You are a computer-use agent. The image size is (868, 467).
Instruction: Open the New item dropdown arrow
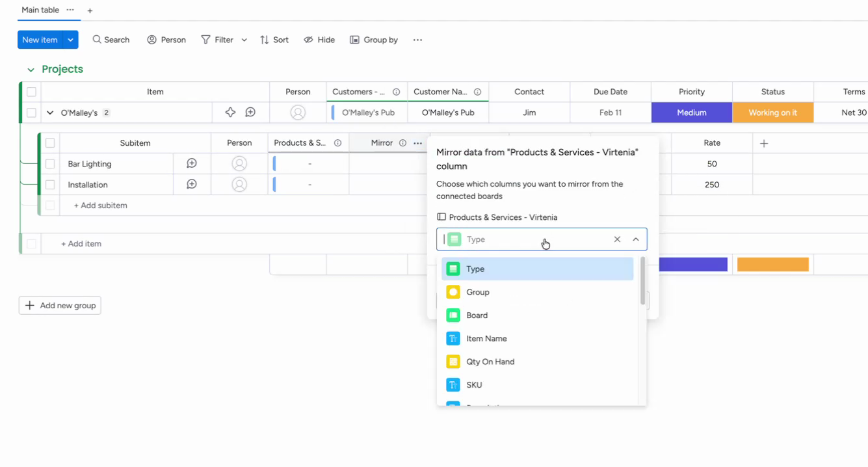click(x=70, y=40)
